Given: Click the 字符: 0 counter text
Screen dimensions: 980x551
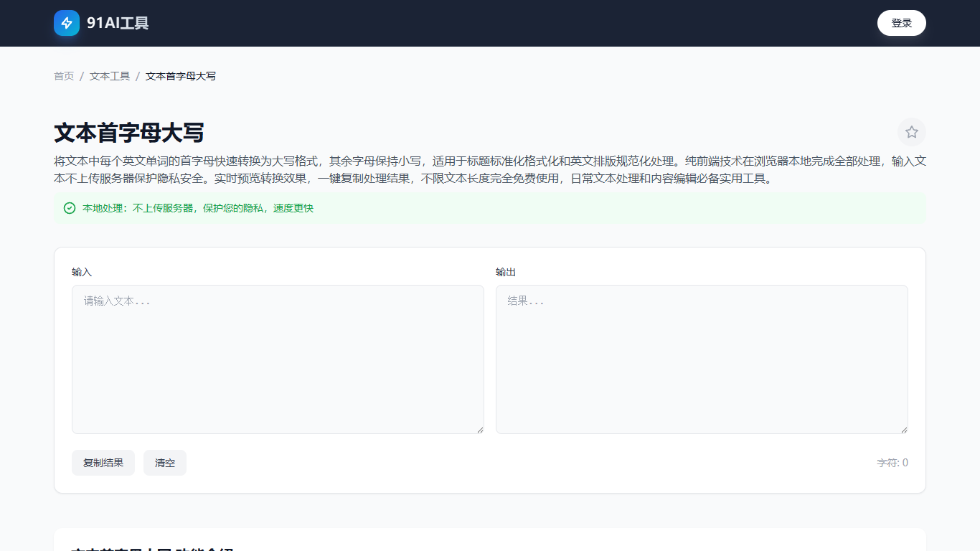Looking at the screenshot, I should point(892,463).
